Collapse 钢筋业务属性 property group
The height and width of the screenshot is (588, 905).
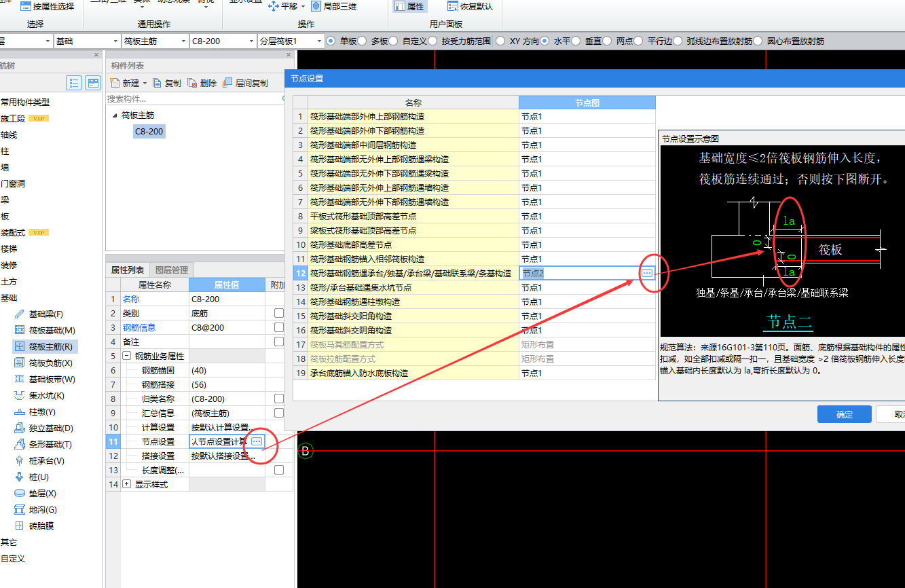tap(127, 356)
